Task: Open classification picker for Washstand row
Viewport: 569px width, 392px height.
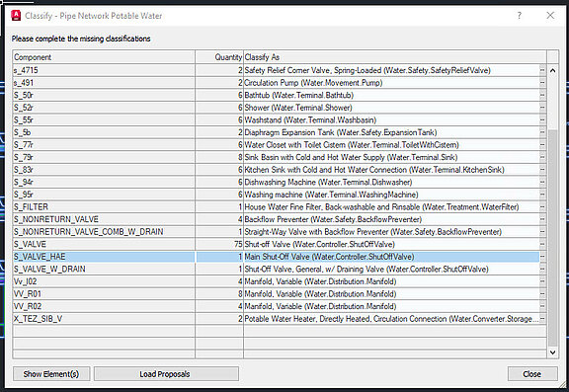Action: click(x=542, y=120)
